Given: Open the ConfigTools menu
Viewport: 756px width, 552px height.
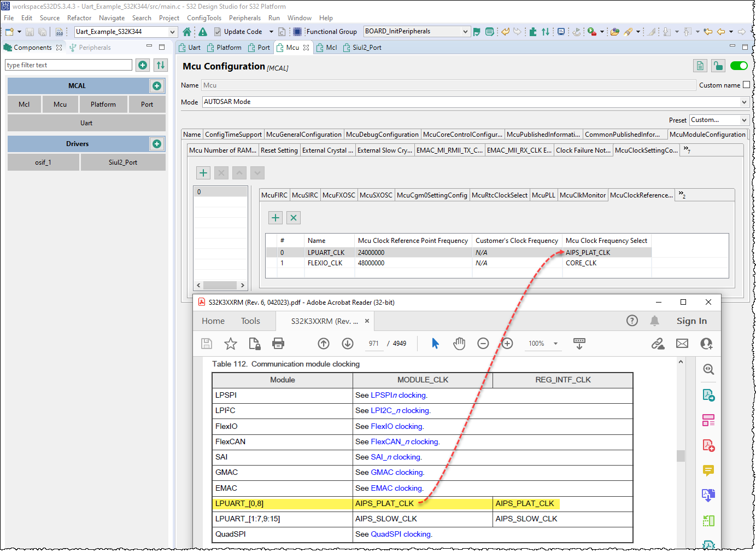Looking at the screenshot, I should 204,18.
